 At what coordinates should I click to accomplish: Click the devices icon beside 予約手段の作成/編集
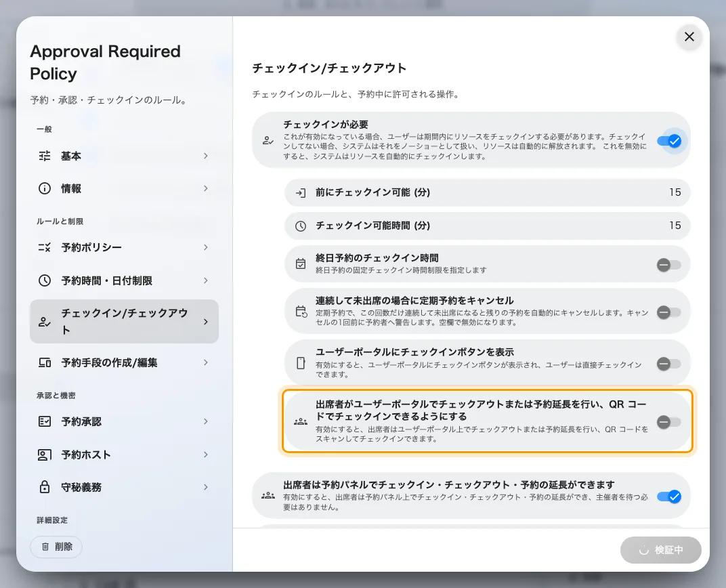pos(45,362)
